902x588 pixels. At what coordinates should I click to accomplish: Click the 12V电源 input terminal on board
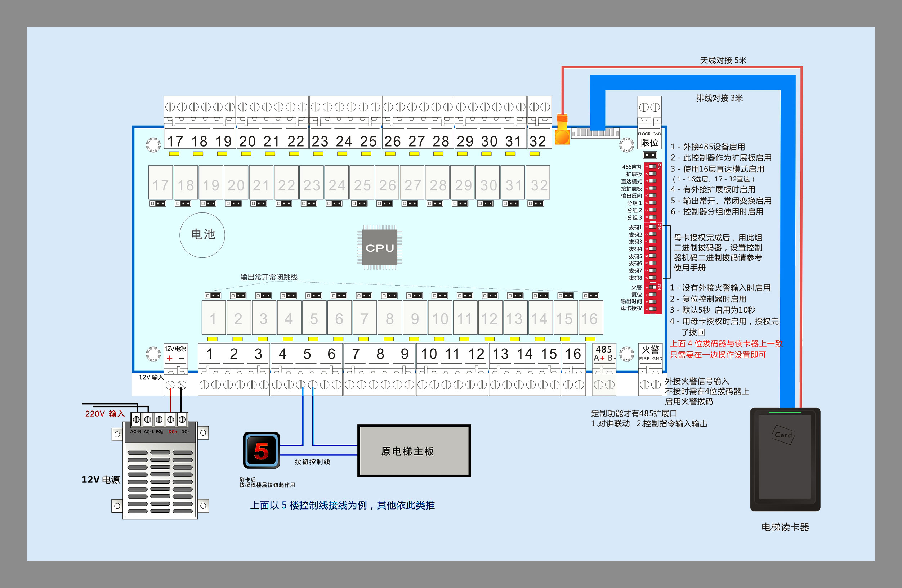click(175, 369)
